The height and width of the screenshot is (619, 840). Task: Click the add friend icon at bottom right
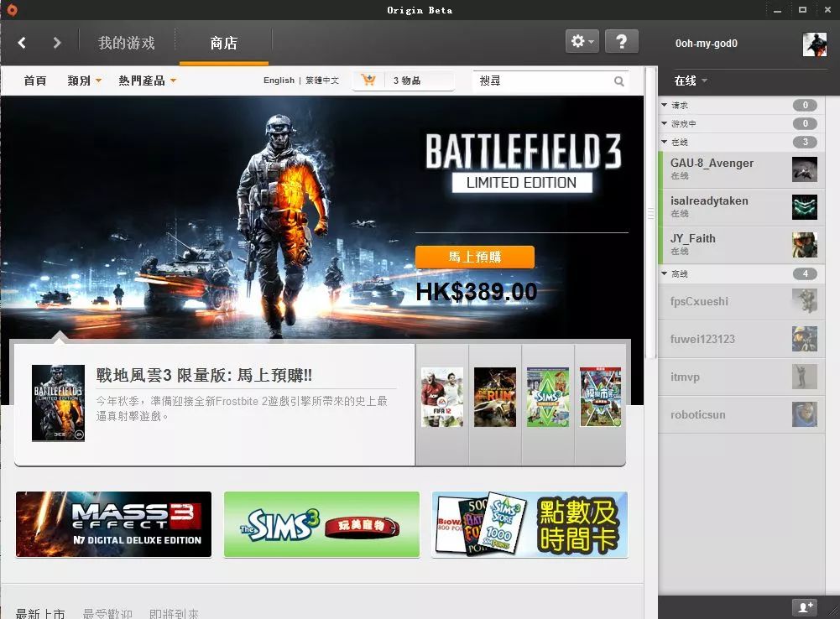pos(806,606)
